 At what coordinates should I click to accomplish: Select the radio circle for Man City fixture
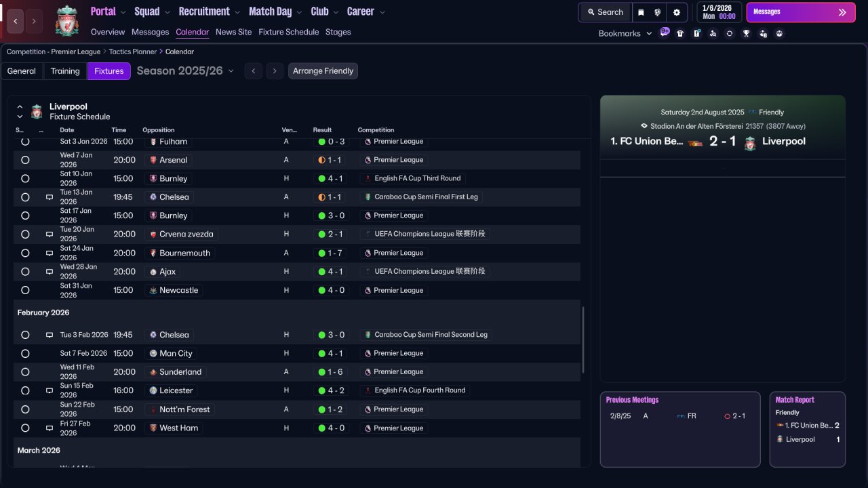pos(25,353)
